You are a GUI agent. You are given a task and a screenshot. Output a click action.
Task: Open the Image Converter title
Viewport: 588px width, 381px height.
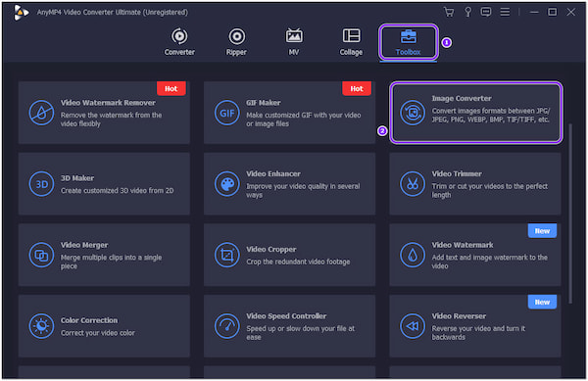pyautogui.click(x=462, y=99)
